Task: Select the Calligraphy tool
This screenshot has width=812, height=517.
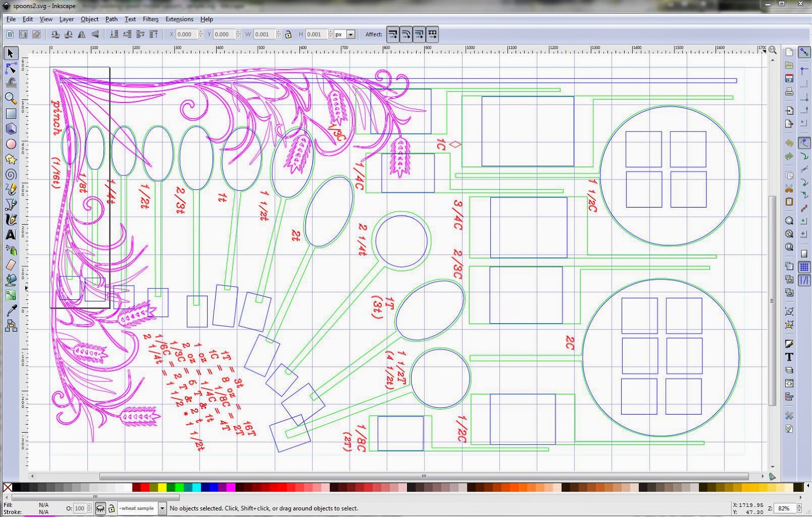Action: [x=11, y=220]
